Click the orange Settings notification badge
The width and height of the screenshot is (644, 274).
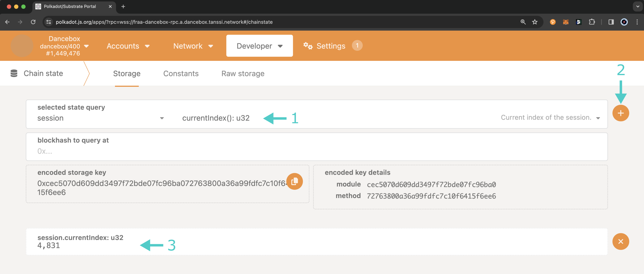(x=357, y=45)
